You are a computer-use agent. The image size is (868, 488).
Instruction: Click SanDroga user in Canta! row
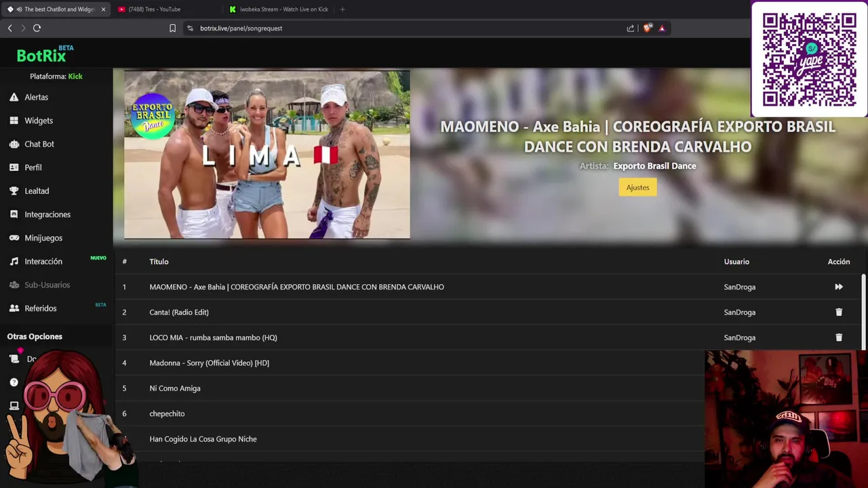pos(739,312)
